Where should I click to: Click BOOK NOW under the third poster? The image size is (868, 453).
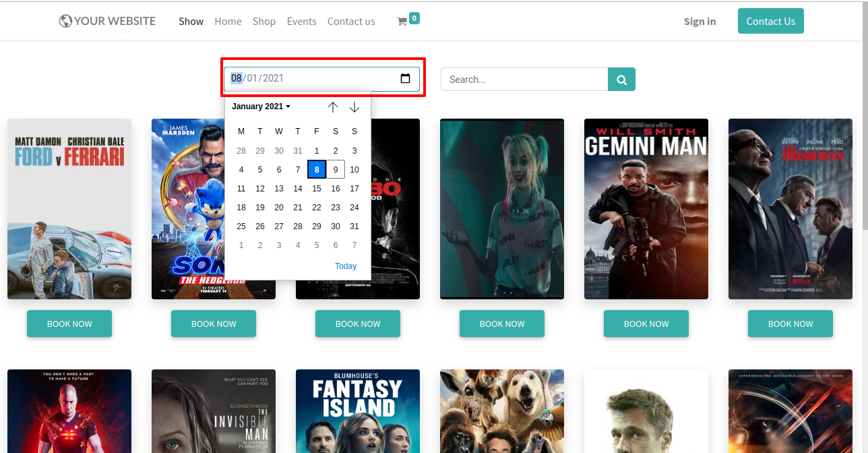[358, 324]
